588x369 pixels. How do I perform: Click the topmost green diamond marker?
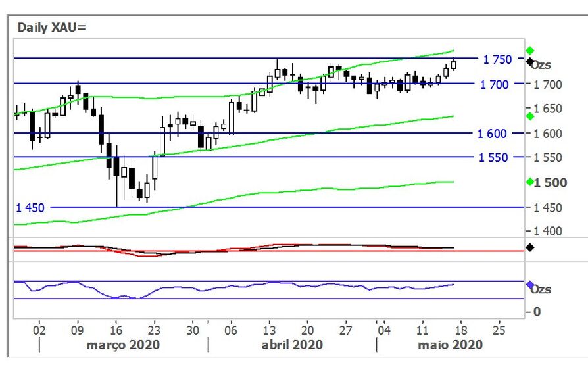529,51
